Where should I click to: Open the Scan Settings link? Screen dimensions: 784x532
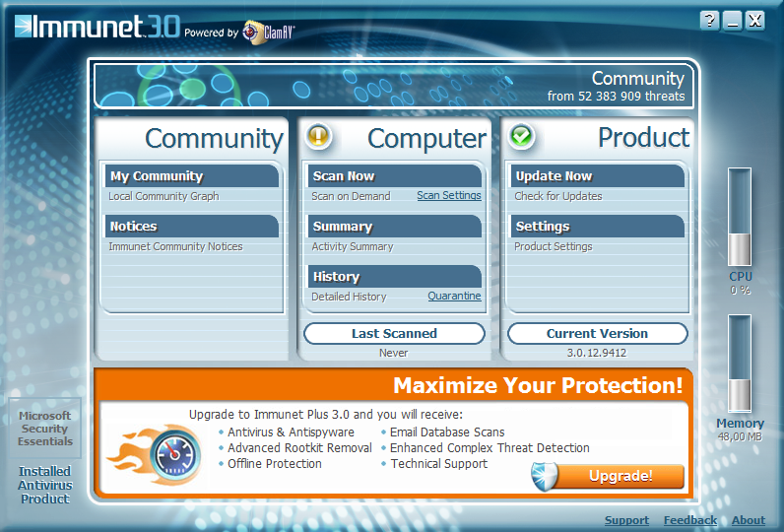tap(449, 195)
